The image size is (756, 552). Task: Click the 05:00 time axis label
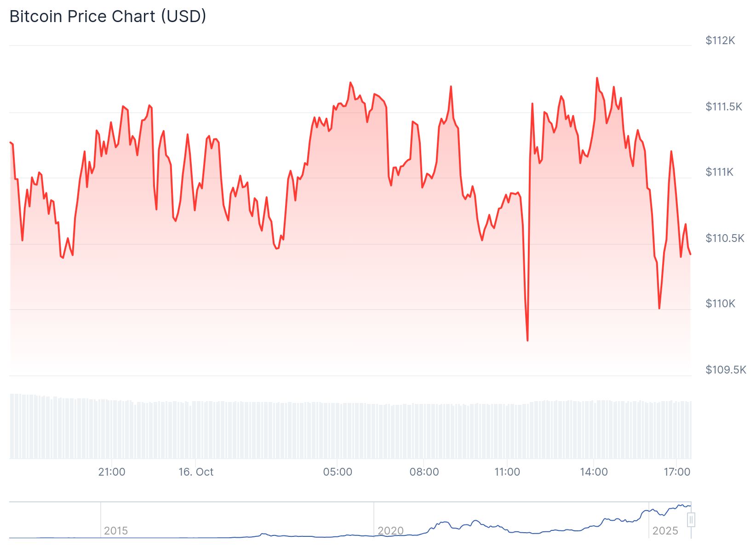coord(338,472)
